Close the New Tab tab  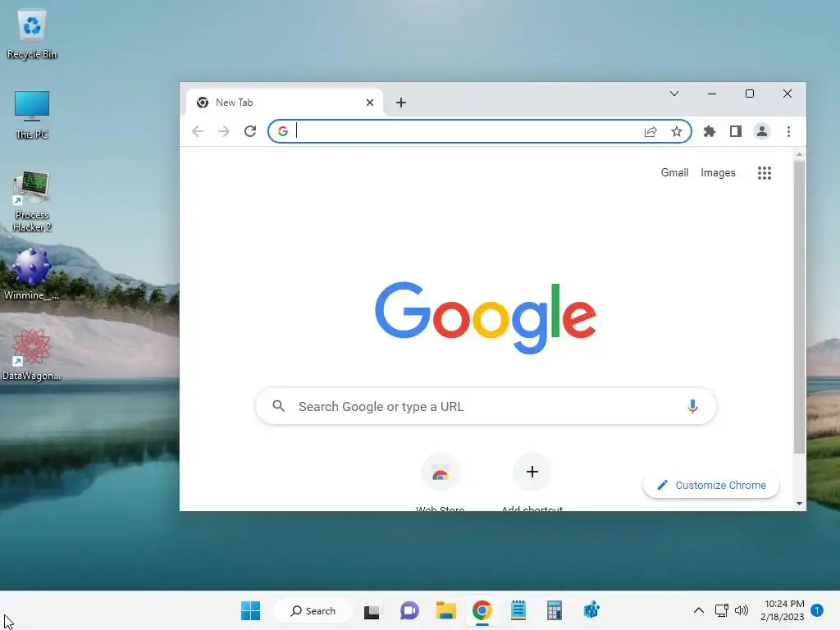click(x=370, y=103)
